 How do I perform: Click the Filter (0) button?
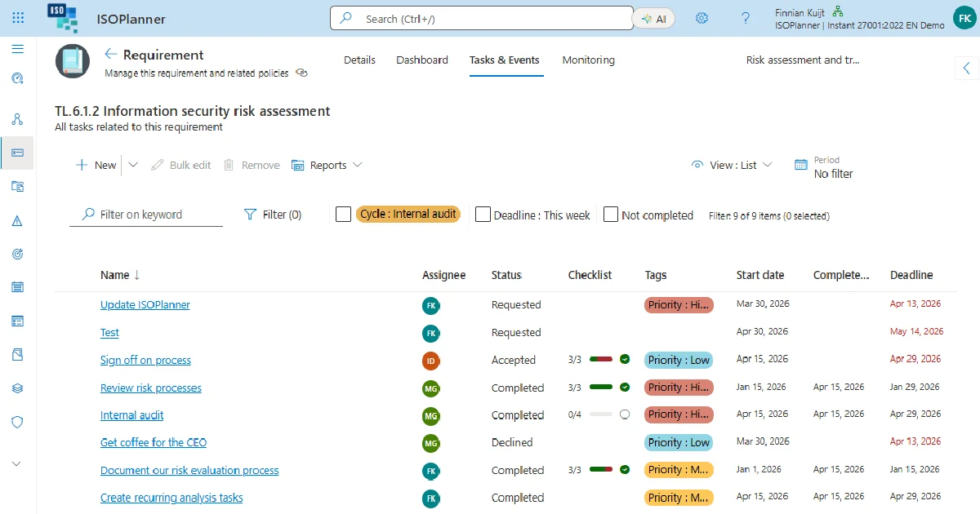tap(273, 215)
